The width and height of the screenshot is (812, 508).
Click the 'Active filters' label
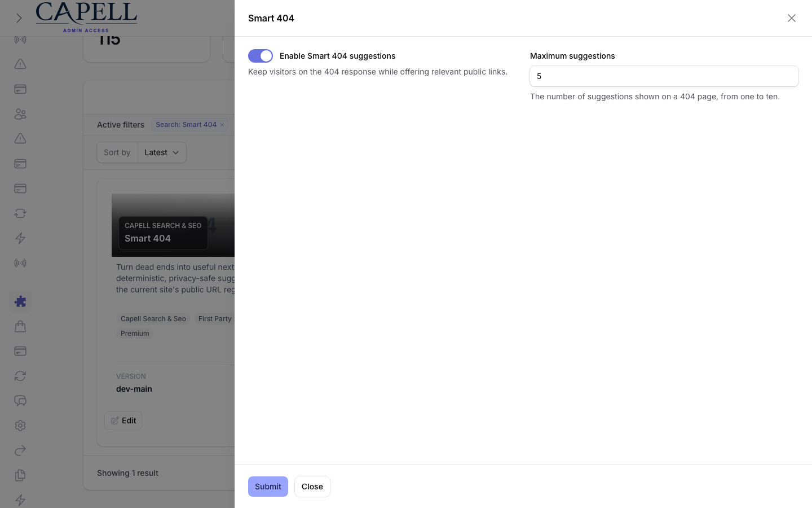tap(121, 125)
